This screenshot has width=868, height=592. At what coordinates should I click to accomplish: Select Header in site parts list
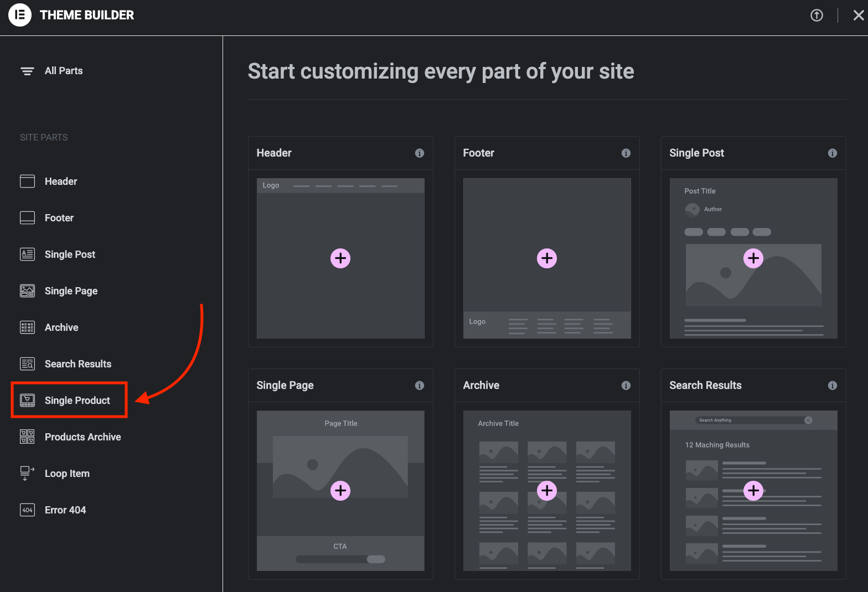click(x=61, y=181)
